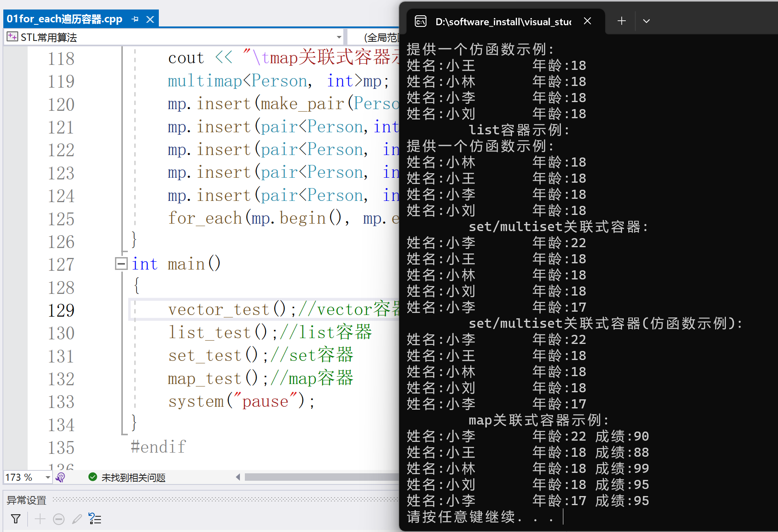Restore default exception list settings
778x532 pixels.
(x=95, y=519)
